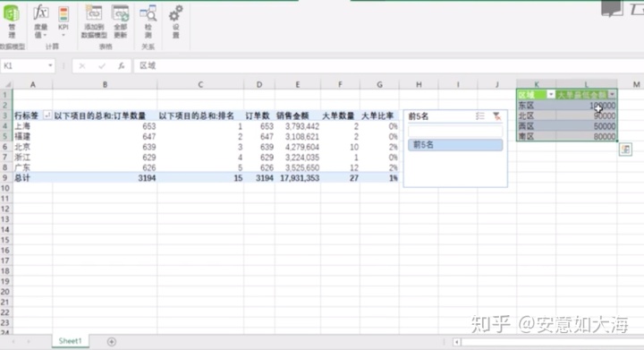Select column H header
The height and width of the screenshot is (350, 644).
(x=419, y=85)
